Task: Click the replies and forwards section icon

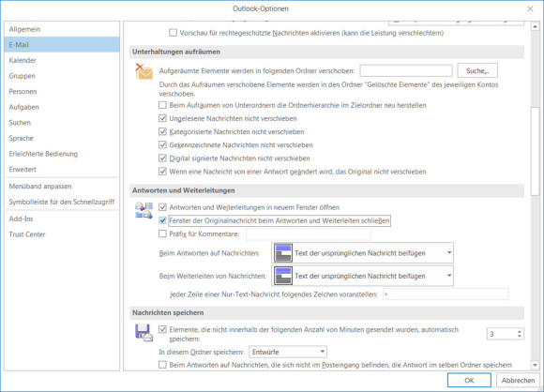Action: (x=144, y=211)
